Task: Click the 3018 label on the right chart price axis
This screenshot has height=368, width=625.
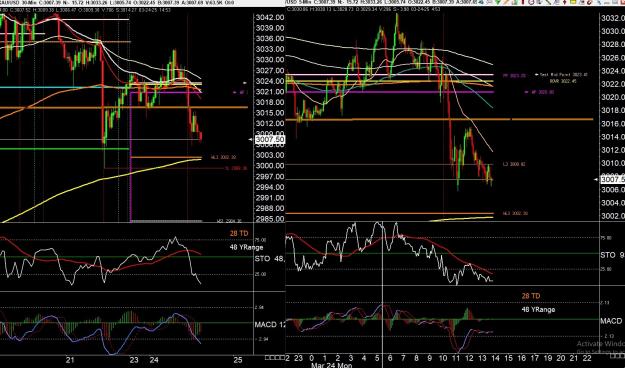Action: pyautogui.click(x=613, y=110)
